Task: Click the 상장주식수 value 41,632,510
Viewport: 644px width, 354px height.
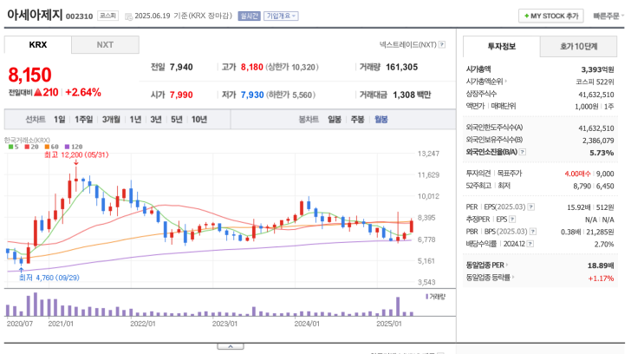Action: (x=596, y=95)
